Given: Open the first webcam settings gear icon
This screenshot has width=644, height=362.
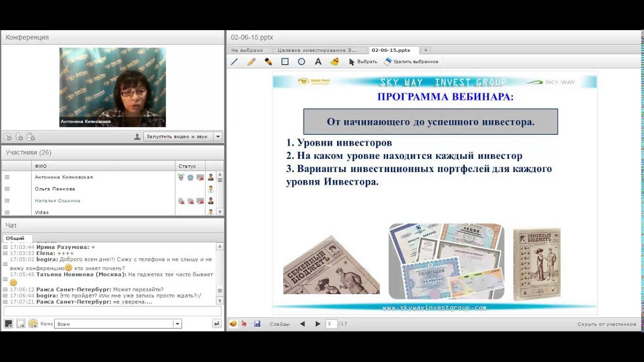Looking at the screenshot, I should [8, 136].
